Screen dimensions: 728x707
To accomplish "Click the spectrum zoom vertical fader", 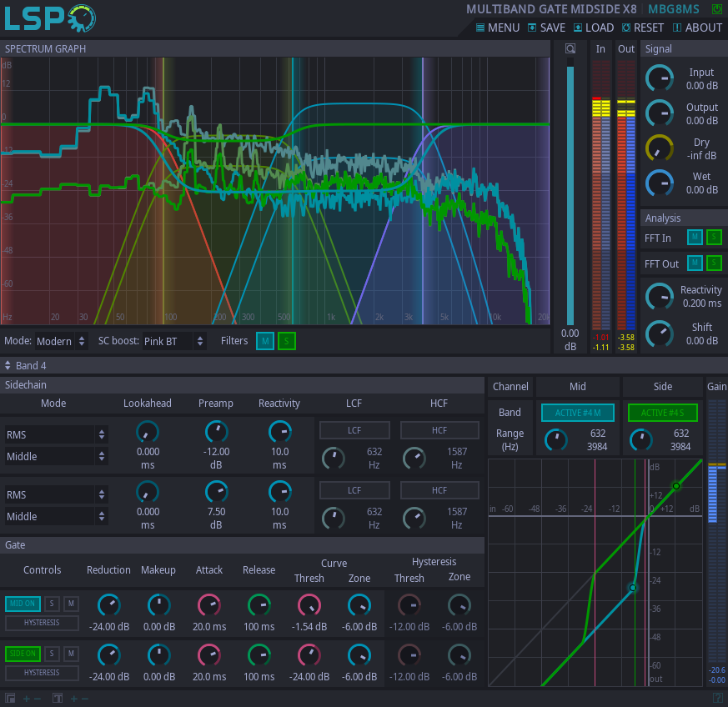I will pos(570,193).
